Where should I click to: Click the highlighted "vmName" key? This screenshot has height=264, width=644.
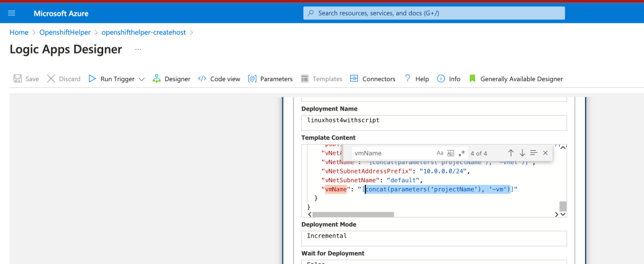pos(336,189)
